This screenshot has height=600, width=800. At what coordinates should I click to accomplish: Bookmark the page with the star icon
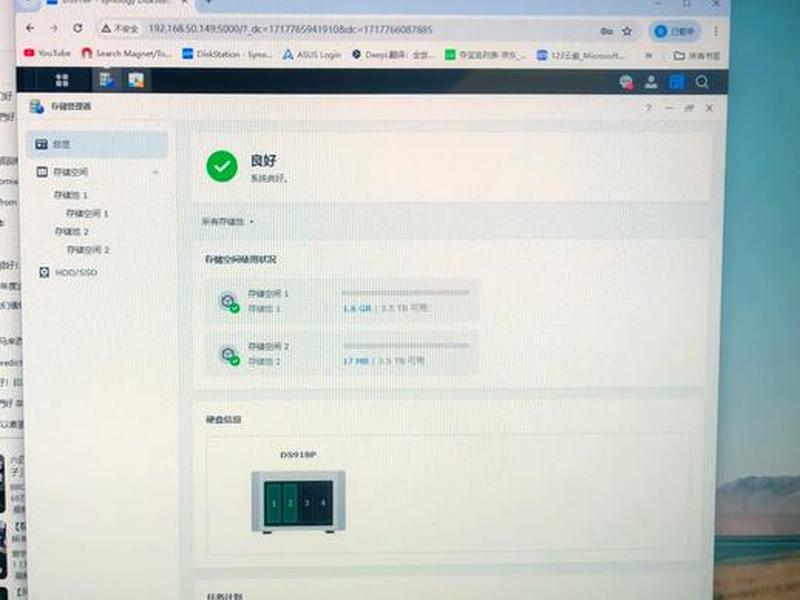[x=627, y=31]
